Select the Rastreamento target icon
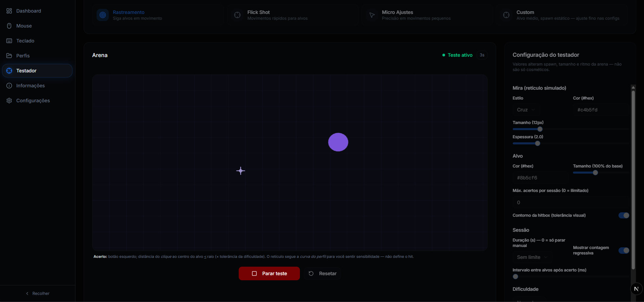Viewport: 644px width, 302px height. [102, 15]
